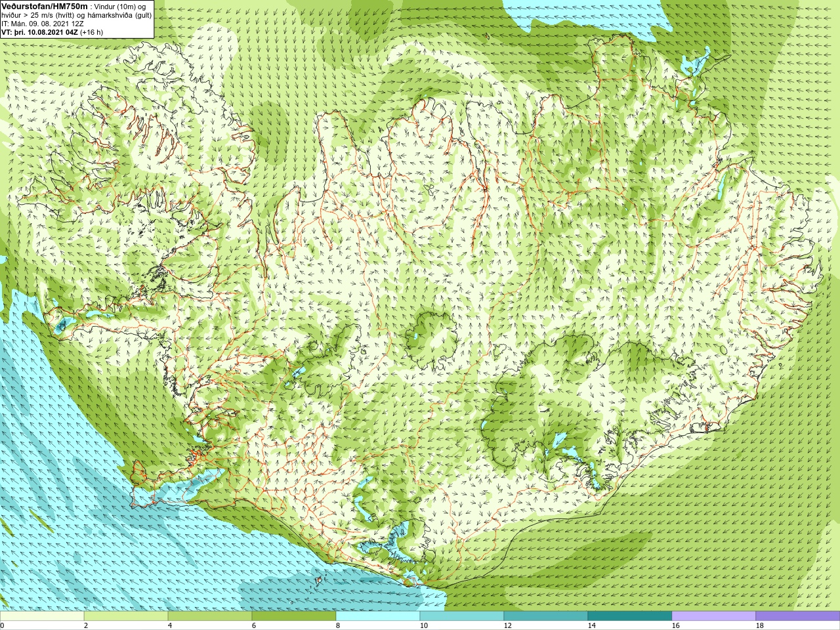The height and width of the screenshot is (630, 840).
Task: Click the legend tick label '4'
Action: (170, 625)
